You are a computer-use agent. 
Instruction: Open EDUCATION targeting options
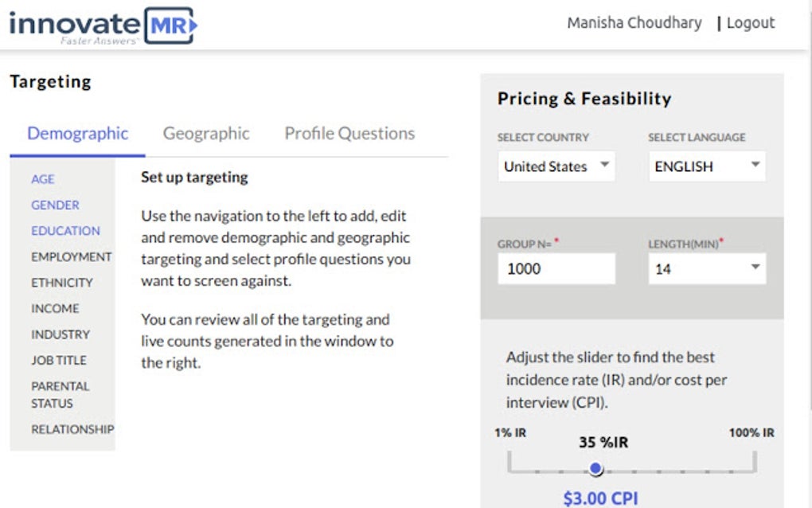66,231
